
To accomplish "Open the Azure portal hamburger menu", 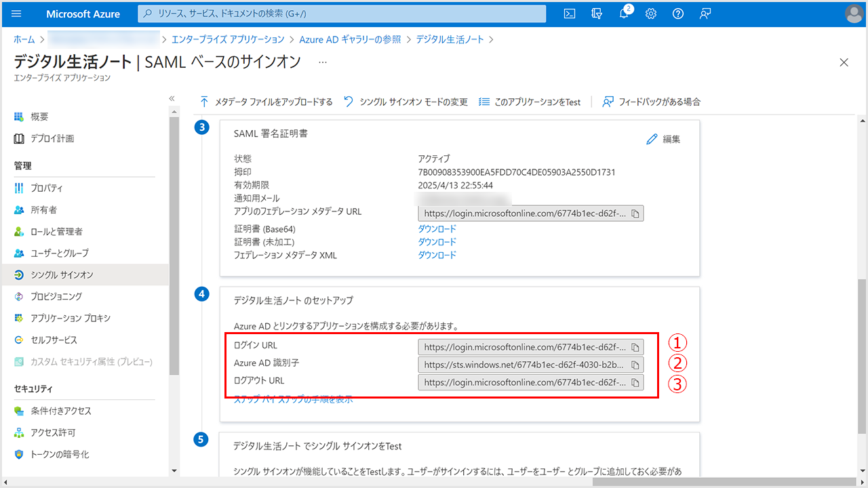I will [x=17, y=14].
